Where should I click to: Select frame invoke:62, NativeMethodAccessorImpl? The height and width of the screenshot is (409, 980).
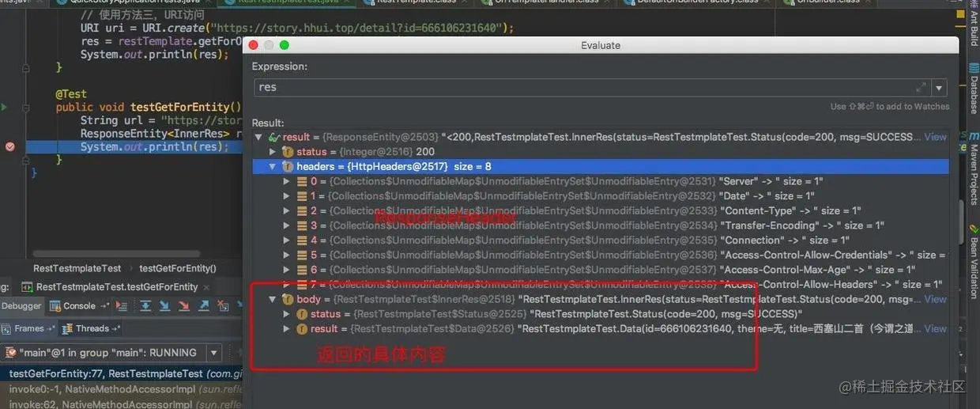120,404
